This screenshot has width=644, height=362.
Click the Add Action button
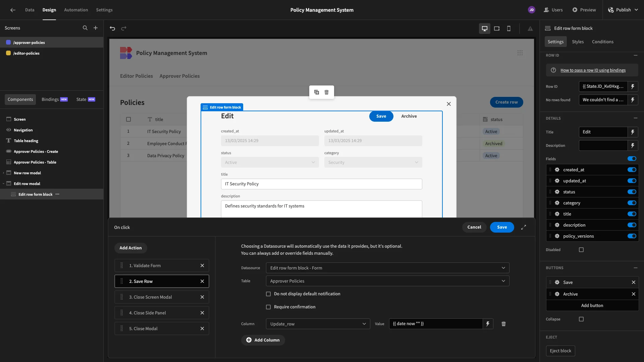coord(130,248)
